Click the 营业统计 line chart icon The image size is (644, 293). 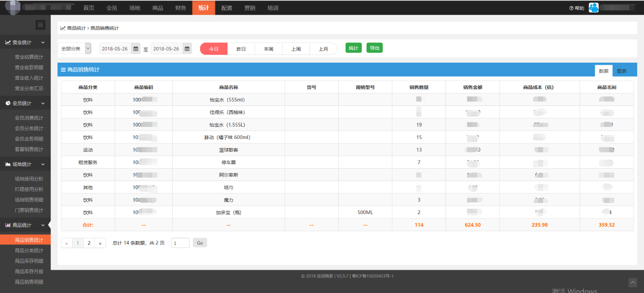8,42
